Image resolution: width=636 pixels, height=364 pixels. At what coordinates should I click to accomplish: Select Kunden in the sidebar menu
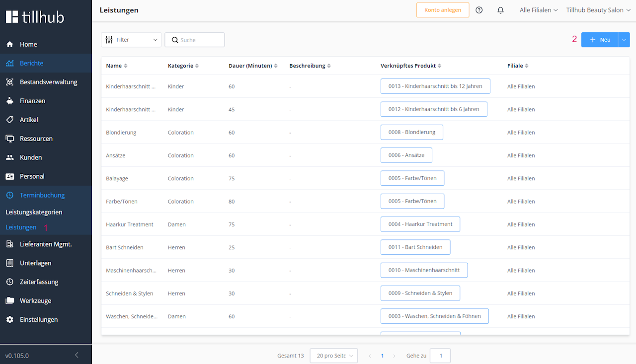point(31,157)
